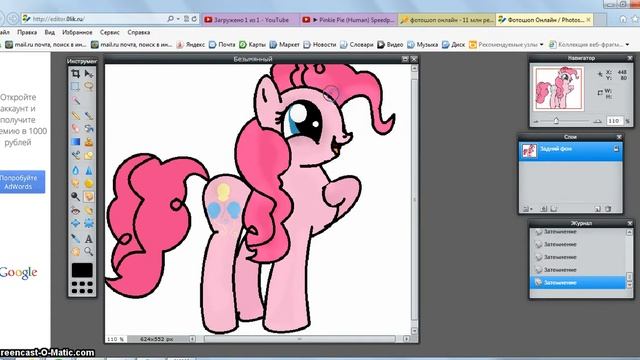
Task: Open the Справка menu
Action: point(139,32)
